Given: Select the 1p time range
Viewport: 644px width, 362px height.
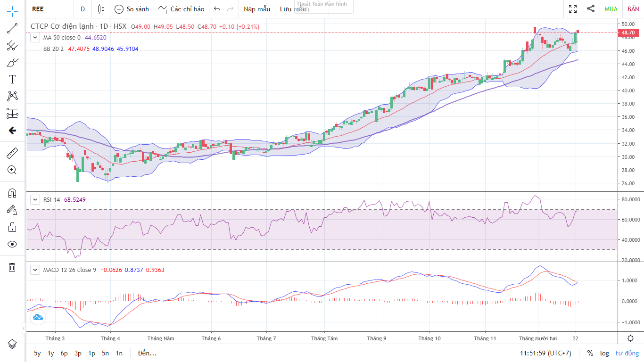Looking at the screenshot, I should [91, 353].
